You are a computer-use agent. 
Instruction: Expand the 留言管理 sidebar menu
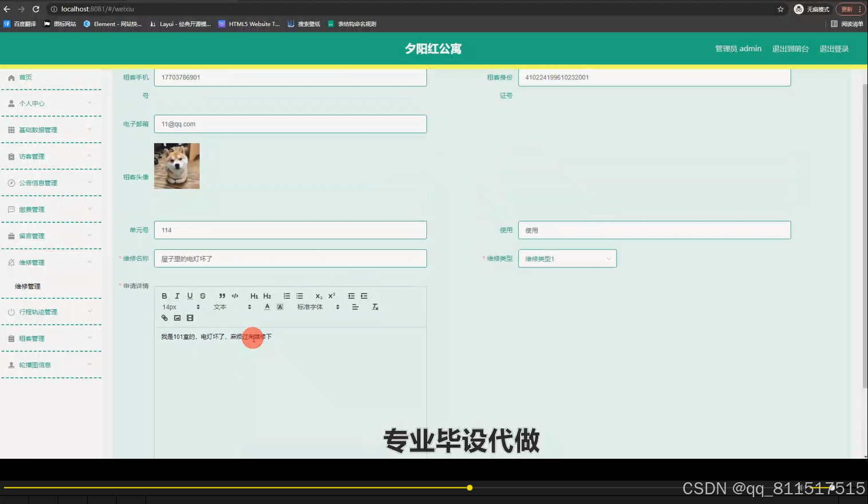[x=51, y=236]
